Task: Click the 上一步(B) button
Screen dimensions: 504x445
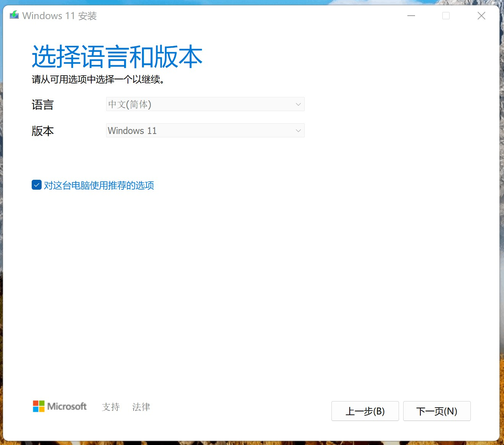Action: [365, 411]
